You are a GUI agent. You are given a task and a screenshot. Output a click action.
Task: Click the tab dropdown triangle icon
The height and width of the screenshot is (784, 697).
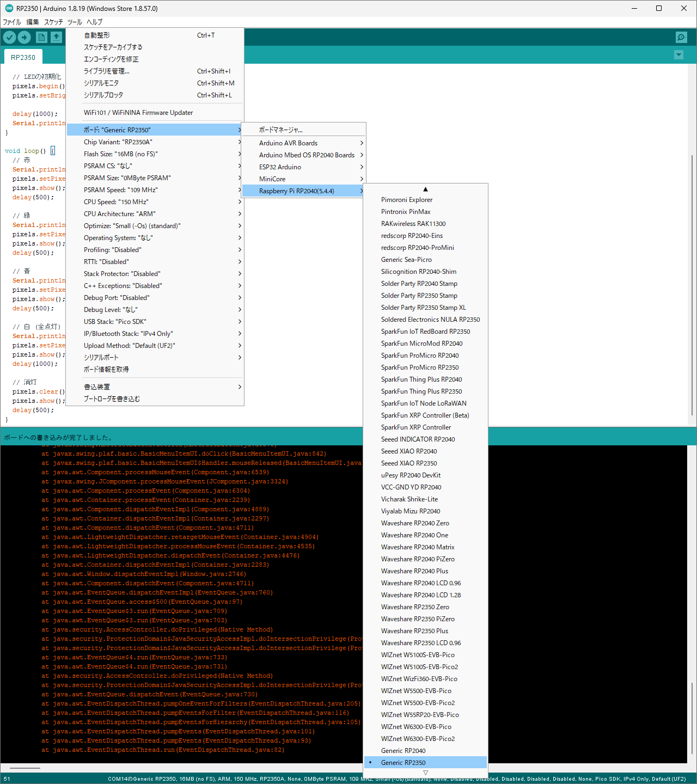[x=678, y=55]
